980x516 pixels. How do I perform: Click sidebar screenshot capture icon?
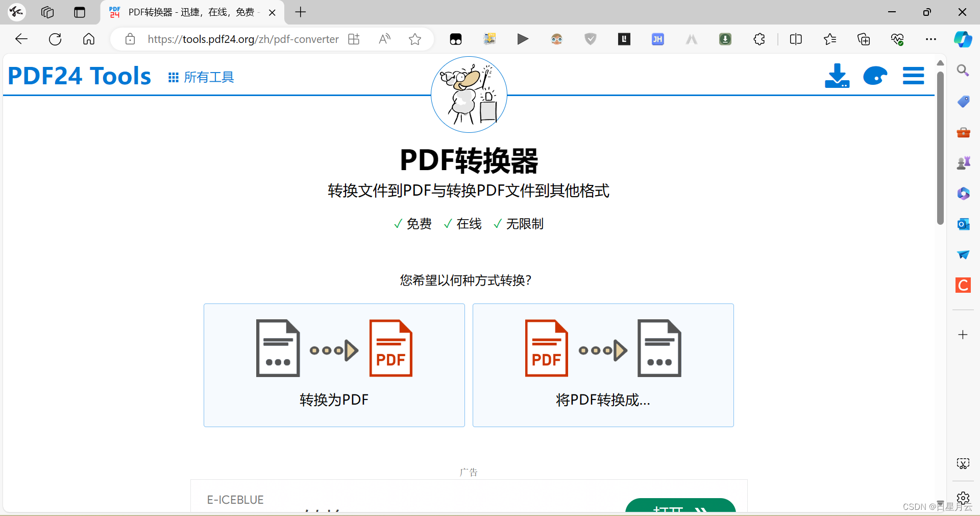[x=963, y=464]
